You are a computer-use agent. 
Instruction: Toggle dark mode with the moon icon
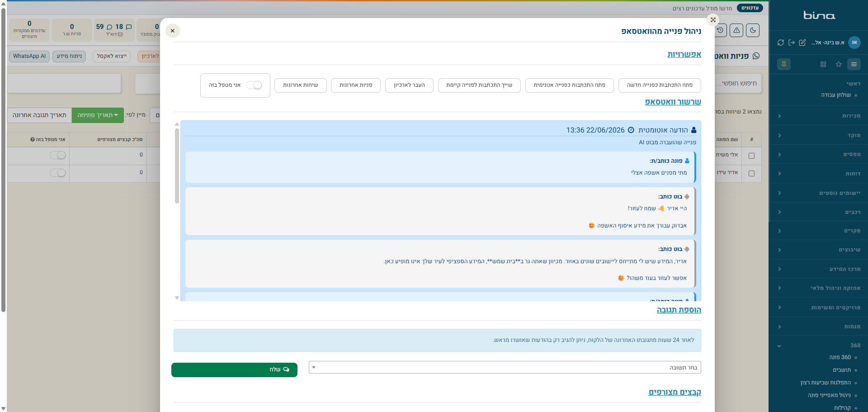point(753,30)
